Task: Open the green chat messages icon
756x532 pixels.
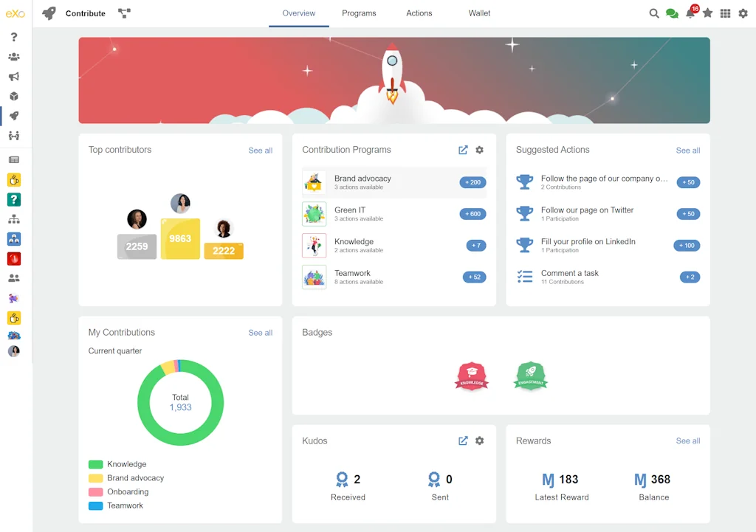Action: click(x=672, y=13)
